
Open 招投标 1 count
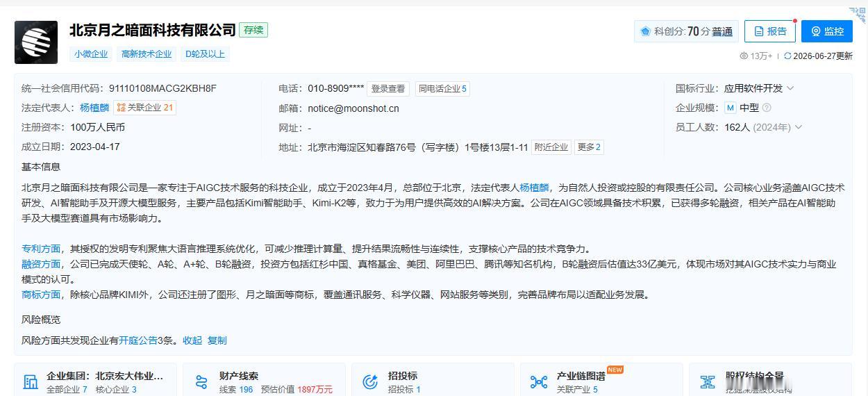pyautogui.click(x=404, y=389)
